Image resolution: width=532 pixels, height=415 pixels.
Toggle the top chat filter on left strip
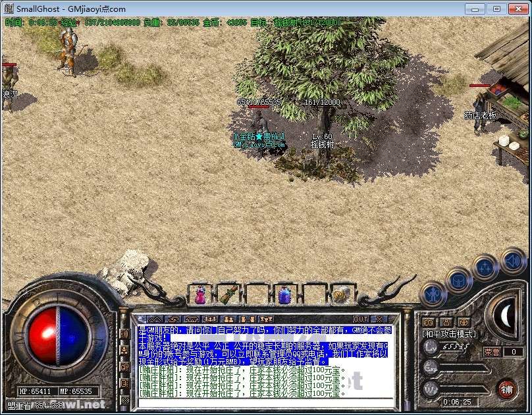124,334
